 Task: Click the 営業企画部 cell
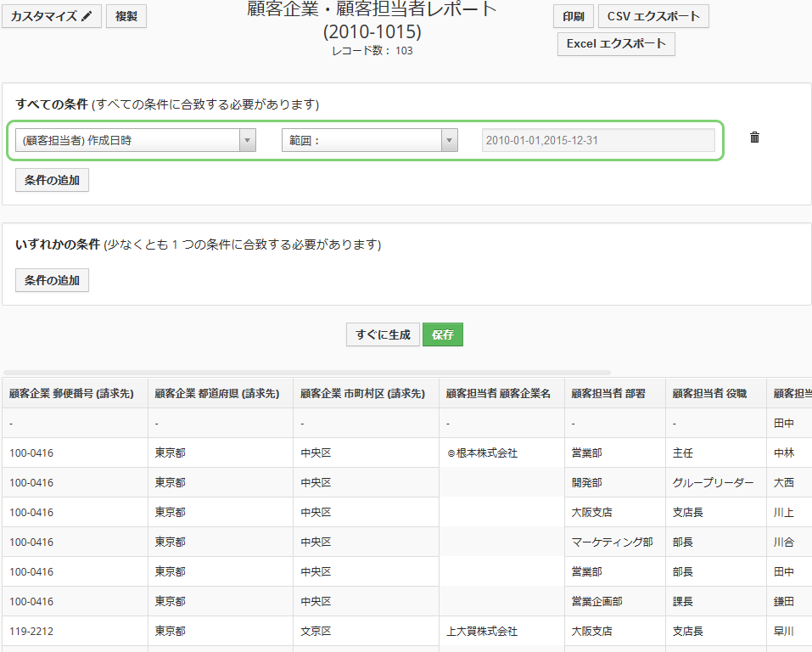pos(614,601)
